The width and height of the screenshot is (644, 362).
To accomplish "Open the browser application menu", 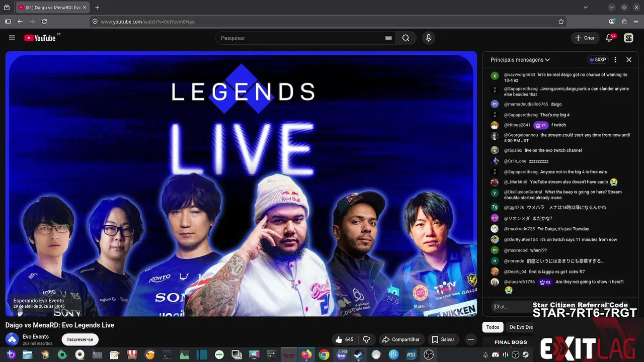I will (x=636, y=22).
